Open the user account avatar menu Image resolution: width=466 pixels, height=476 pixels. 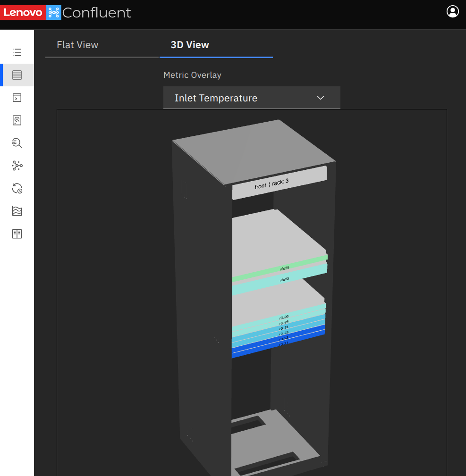pos(452,12)
